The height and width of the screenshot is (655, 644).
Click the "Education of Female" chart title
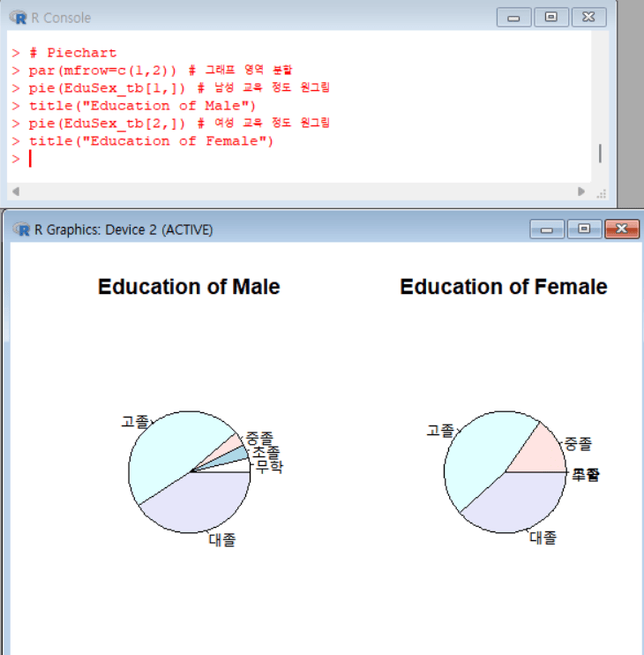(x=503, y=287)
